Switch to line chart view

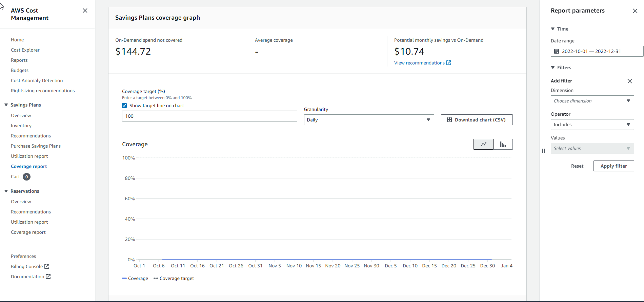point(483,144)
